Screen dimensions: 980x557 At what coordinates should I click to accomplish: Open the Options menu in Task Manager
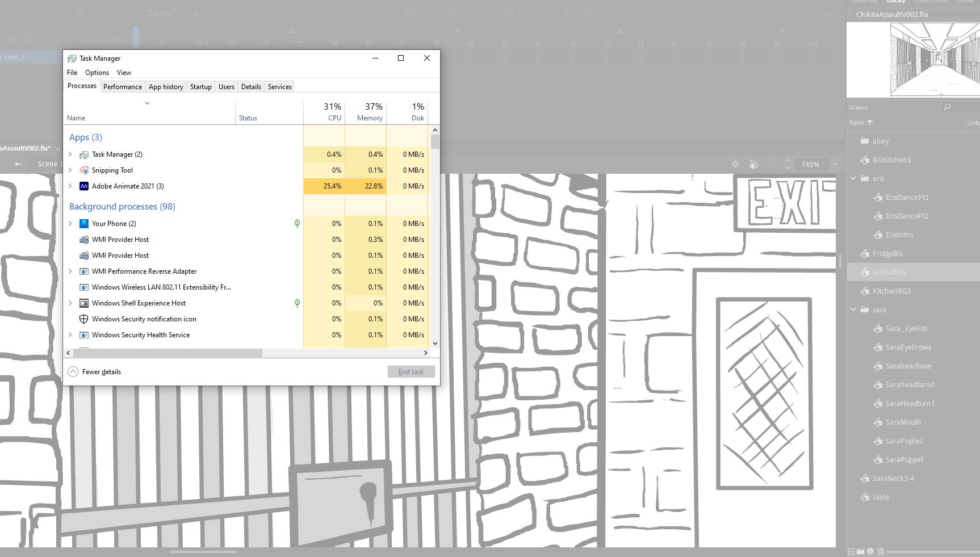(x=97, y=72)
